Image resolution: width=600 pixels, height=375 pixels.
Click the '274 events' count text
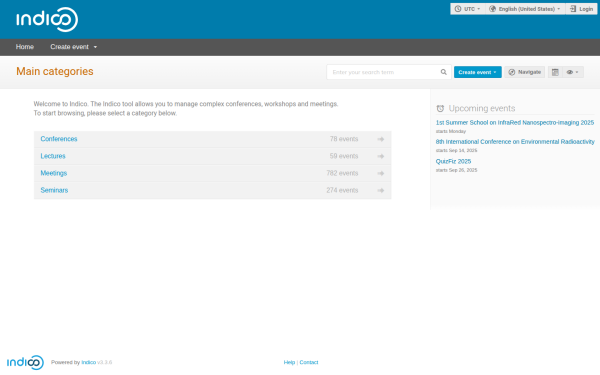coord(342,190)
